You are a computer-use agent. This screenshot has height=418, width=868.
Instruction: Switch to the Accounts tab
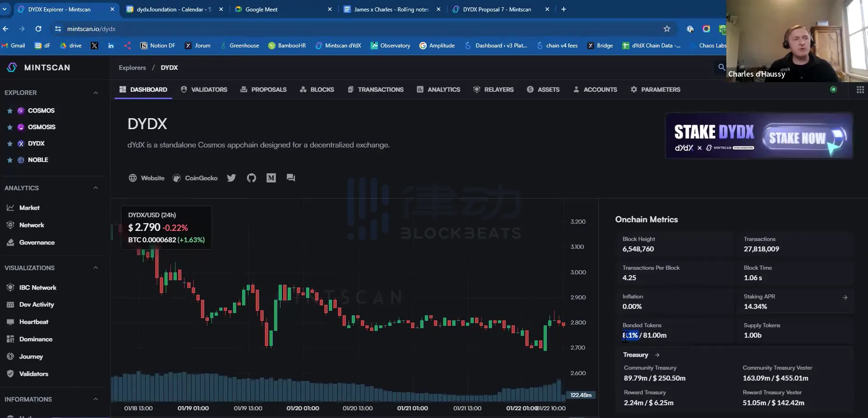point(595,89)
